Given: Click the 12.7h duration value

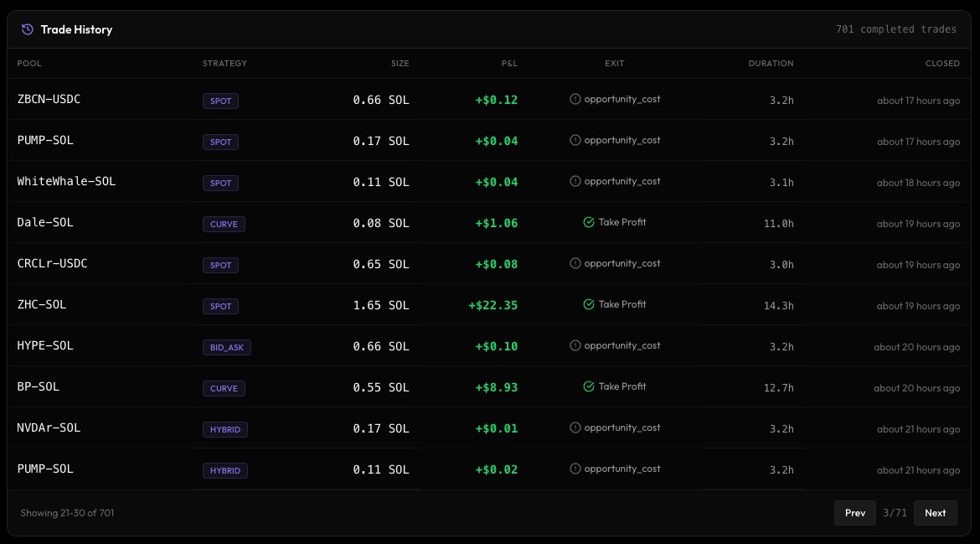Looking at the screenshot, I should point(779,388).
